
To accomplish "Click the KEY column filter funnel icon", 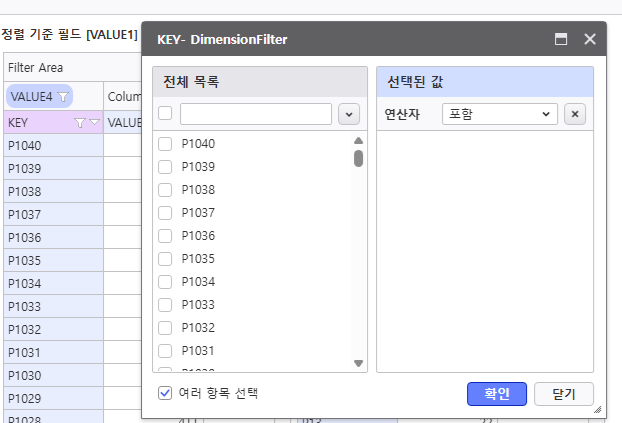I will (x=80, y=123).
